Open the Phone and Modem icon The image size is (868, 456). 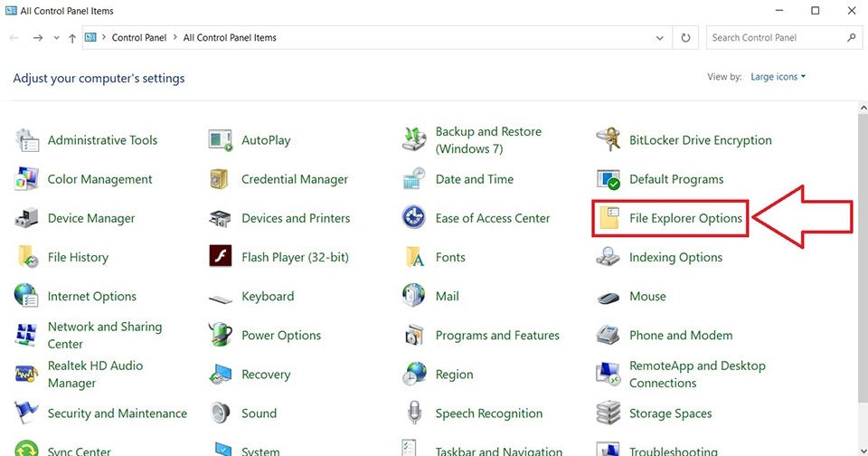(608, 335)
